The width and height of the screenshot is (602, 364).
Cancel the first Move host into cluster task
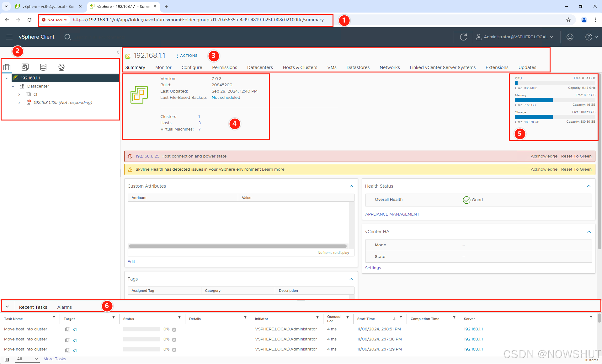tap(174, 330)
